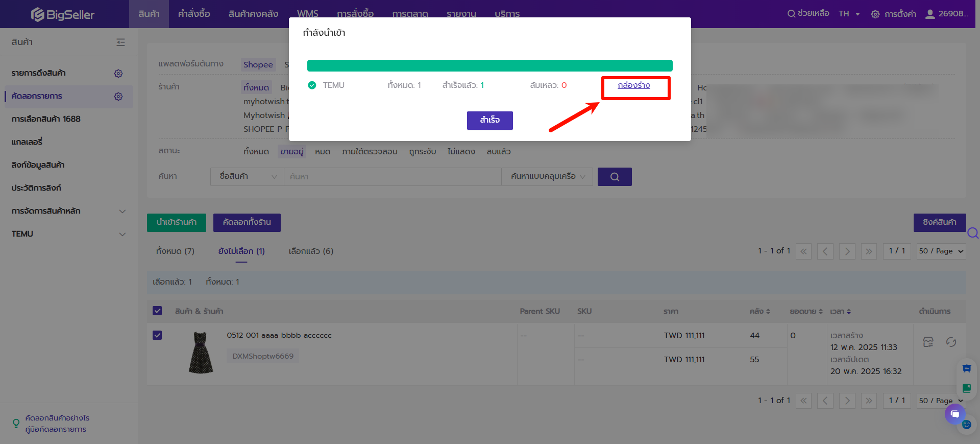Click the lightbulb tip icon
Image resolution: width=980 pixels, height=444 pixels.
pos(16,424)
